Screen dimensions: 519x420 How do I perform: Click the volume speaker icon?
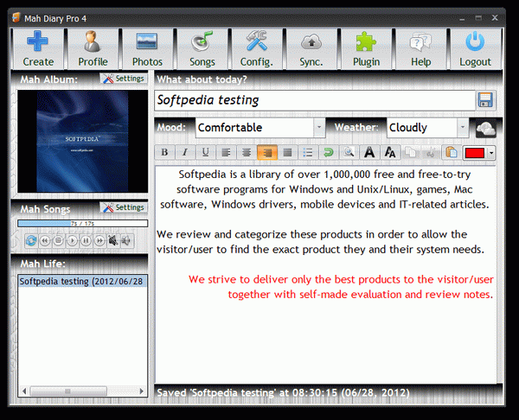[126, 240]
